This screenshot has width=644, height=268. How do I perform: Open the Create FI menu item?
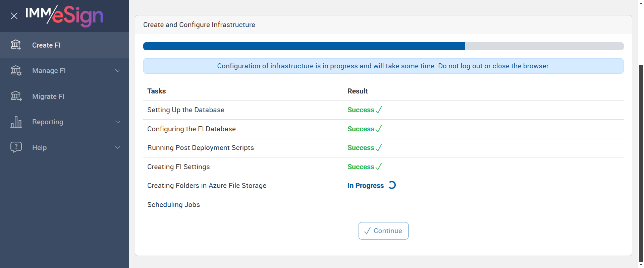pyautogui.click(x=46, y=45)
